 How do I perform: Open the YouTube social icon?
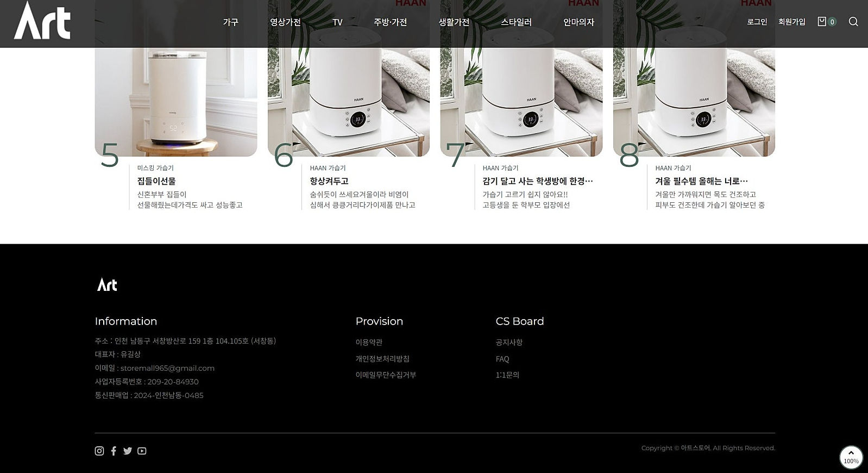click(x=142, y=451)
